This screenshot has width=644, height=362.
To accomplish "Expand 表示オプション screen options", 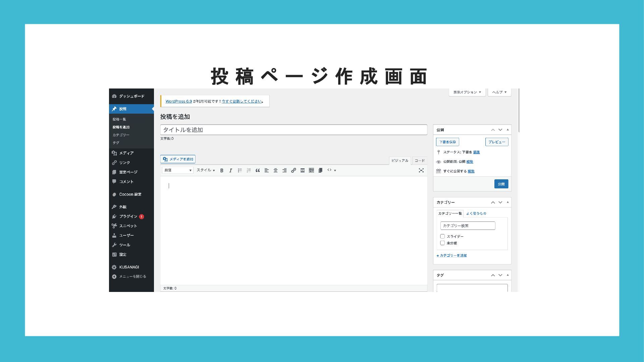I will coord(467,92).
